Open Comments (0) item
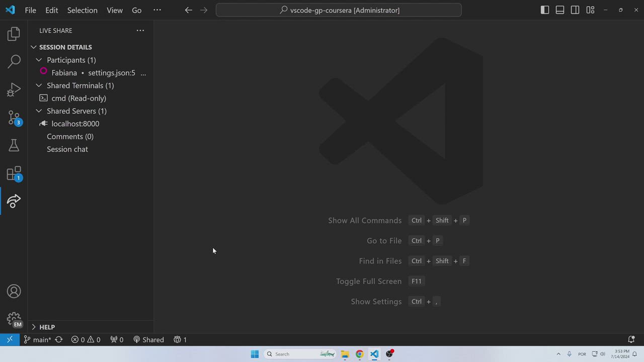Screen dimensions: 644x362 pos(91,137)
